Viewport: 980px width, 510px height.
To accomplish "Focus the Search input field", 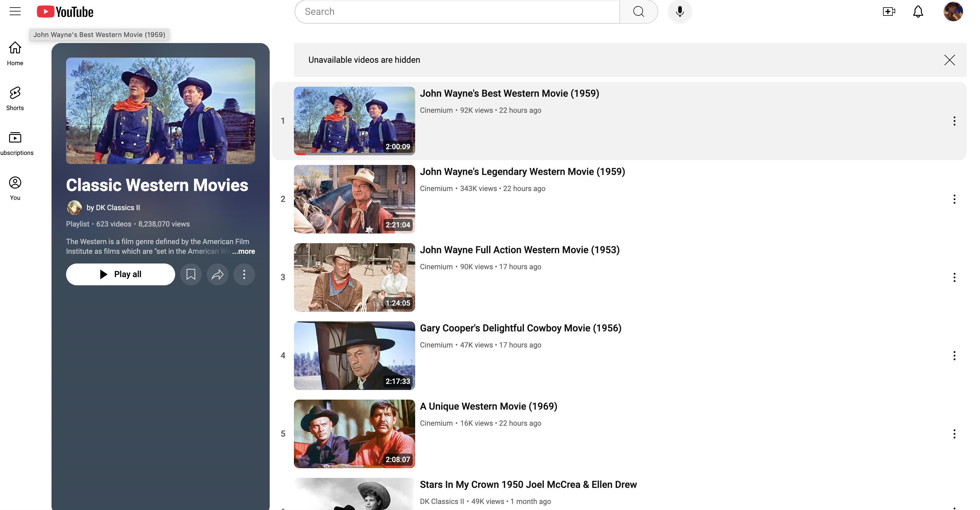I will [457, 12].
